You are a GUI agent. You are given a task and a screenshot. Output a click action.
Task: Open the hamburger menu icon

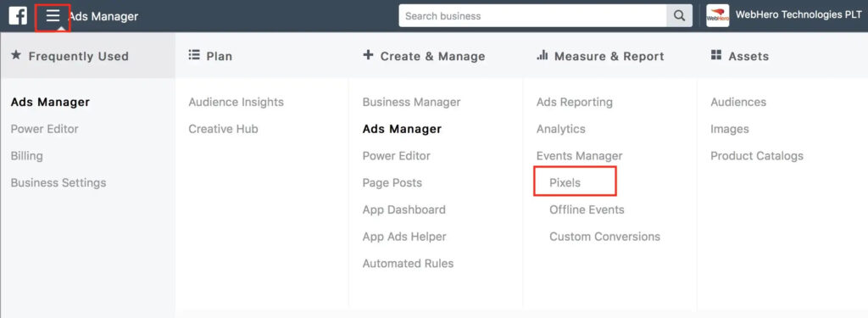click(53, 16)
